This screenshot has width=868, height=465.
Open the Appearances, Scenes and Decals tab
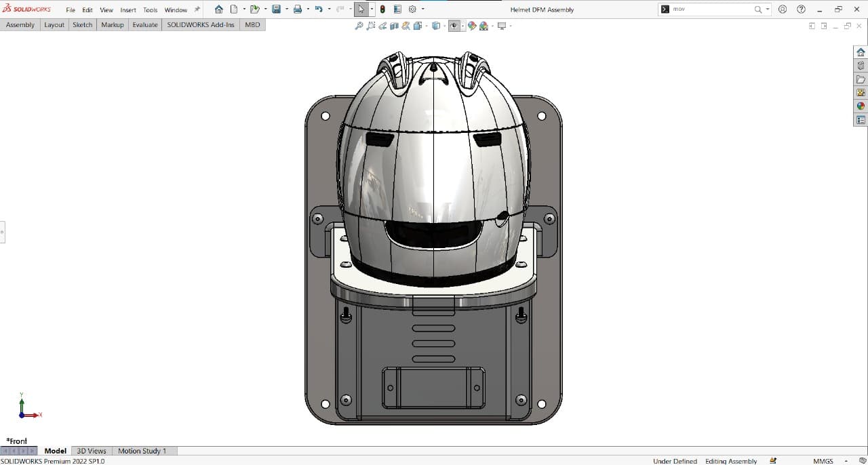pos(861,106)
